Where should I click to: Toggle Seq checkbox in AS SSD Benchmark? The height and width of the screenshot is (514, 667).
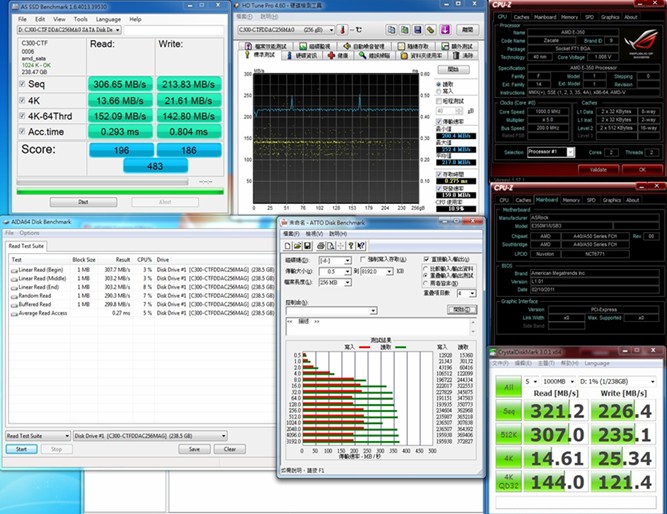tap(22, 84)
